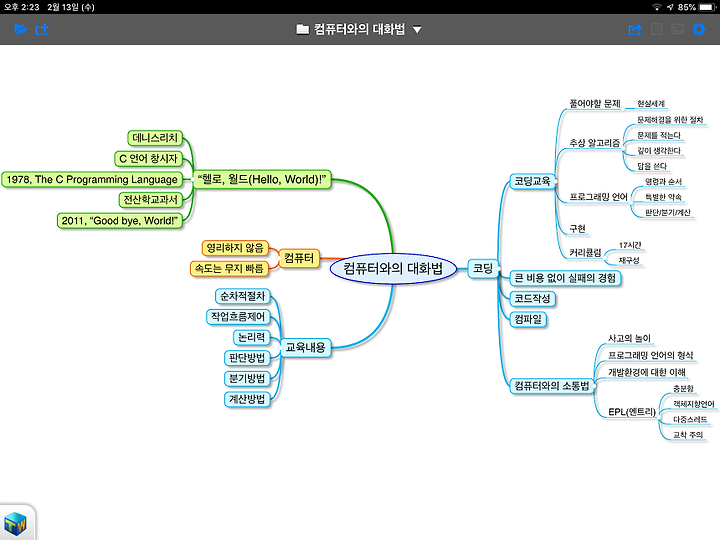Check the battery indicator in status bar

[x=706, y=7]
